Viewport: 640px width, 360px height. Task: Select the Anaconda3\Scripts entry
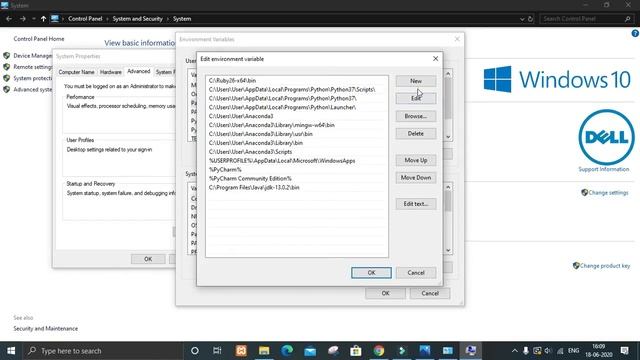point(297,152)
